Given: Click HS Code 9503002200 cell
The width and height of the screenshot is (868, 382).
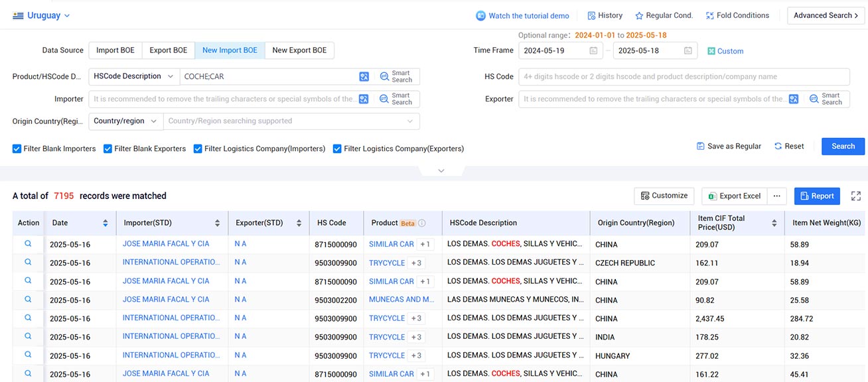Looking at the screenshot, I should click(x=336, y=300).
